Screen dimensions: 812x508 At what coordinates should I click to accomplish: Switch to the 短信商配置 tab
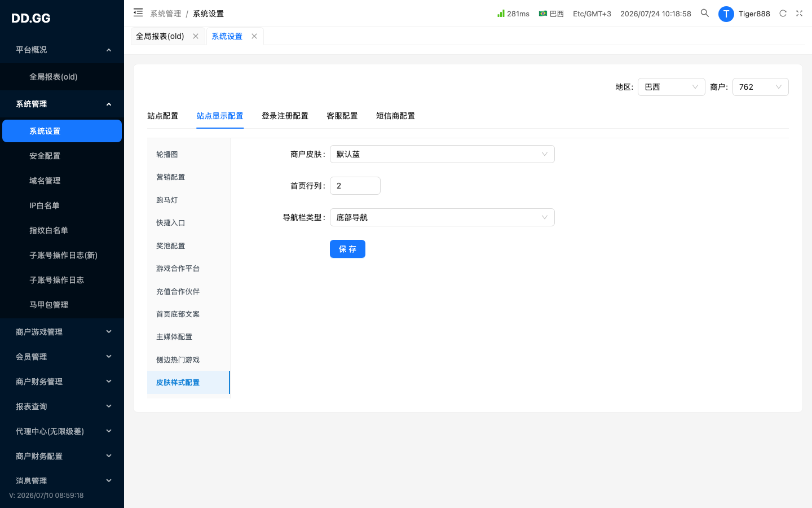[x=395, y=116]
